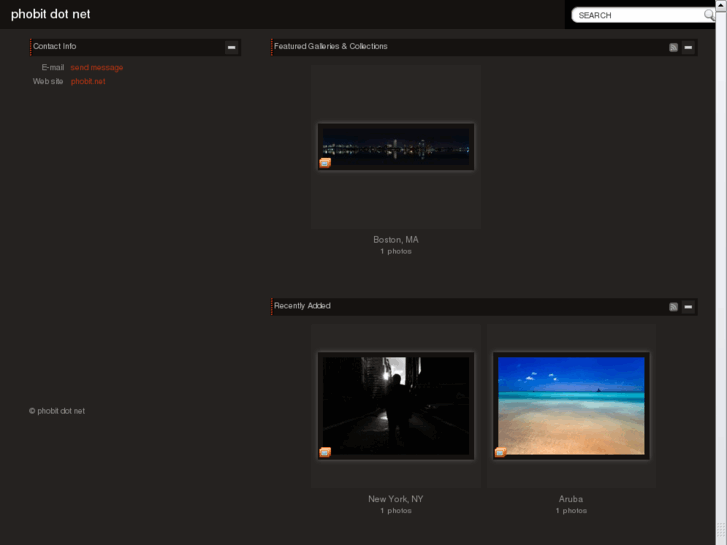The width and height of the screenshot is (727, 545).
Task: Open Aruba beach photo thumbnail
Action: pos(571,406)
